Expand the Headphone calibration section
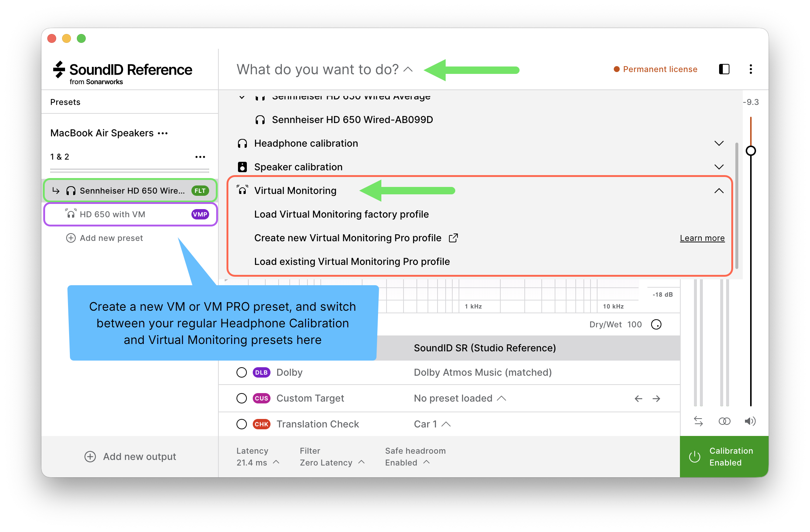 pyautogui.click(x=719, y=143)
